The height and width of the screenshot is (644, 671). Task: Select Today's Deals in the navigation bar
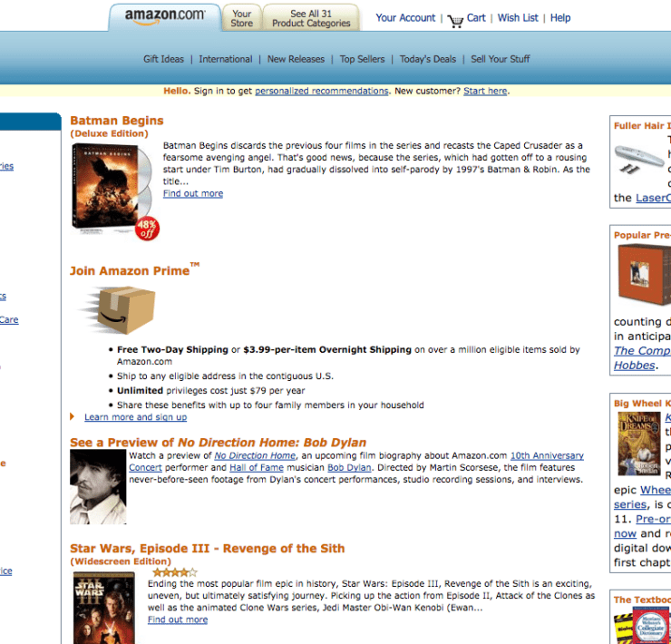click(427, 59)
